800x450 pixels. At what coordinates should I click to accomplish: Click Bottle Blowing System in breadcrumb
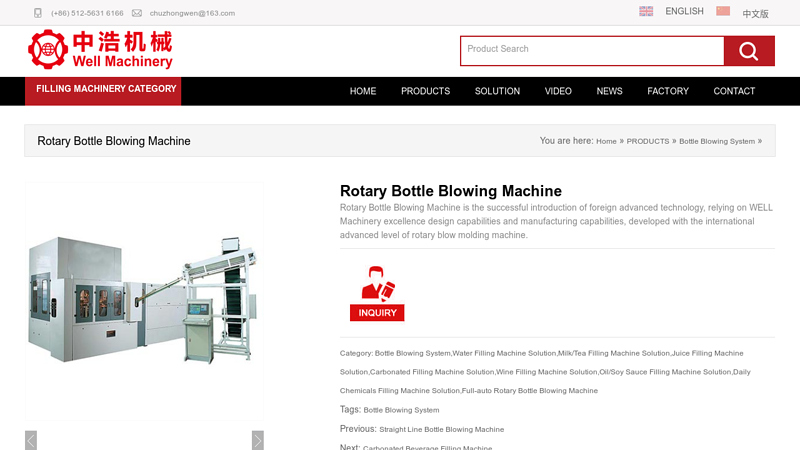717,141
